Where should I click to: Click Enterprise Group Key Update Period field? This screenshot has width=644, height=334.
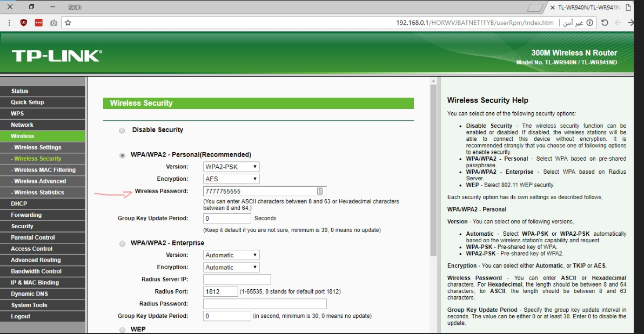[227, 316]
